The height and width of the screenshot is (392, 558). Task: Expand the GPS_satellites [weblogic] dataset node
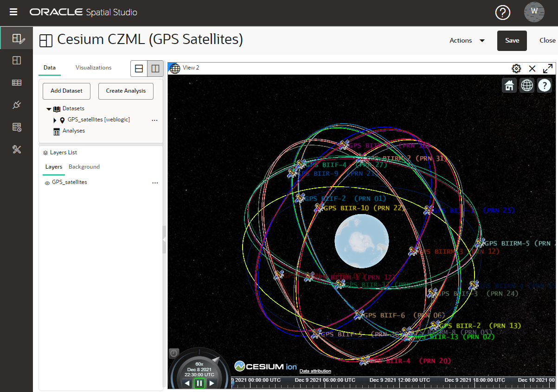point(55,120)
